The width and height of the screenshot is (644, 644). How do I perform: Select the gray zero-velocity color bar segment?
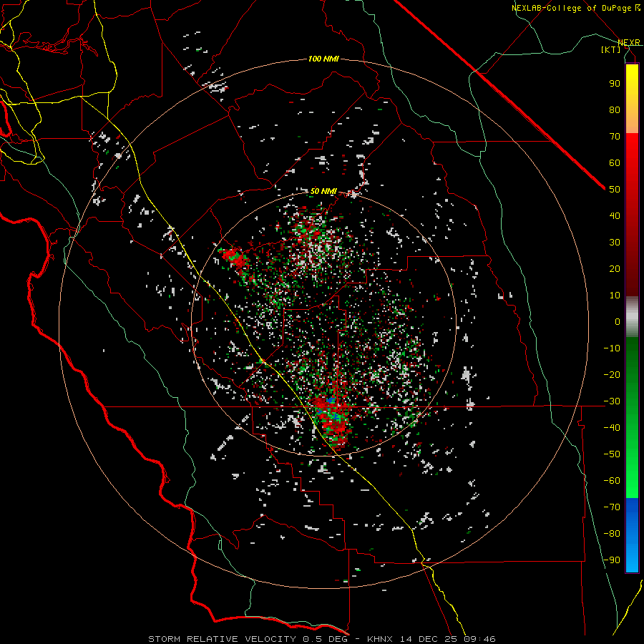pos(632,317)
